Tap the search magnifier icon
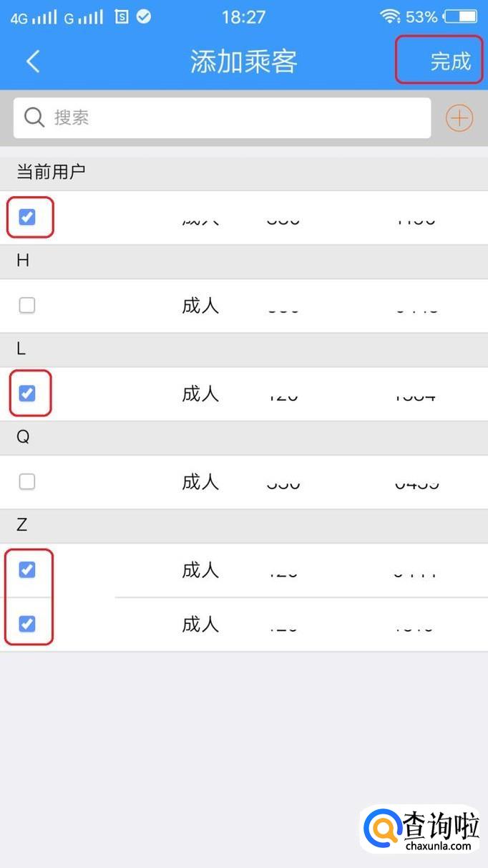 coord(34,117)
